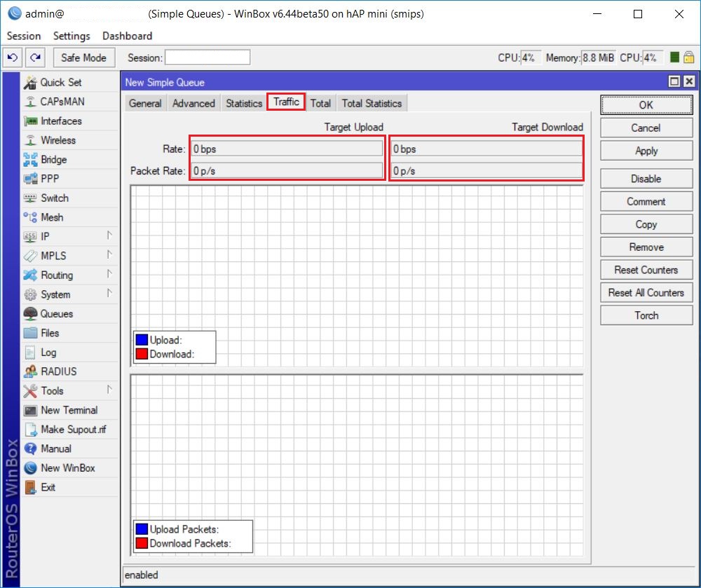Open Manual help icon

(30, 449)
